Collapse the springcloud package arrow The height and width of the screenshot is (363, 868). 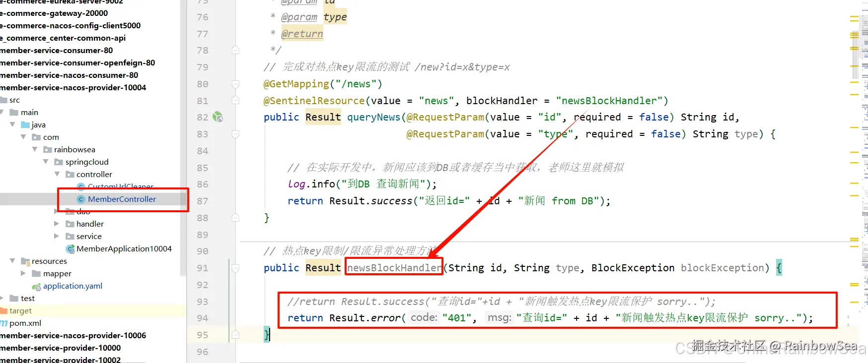(x=46, y=162)
